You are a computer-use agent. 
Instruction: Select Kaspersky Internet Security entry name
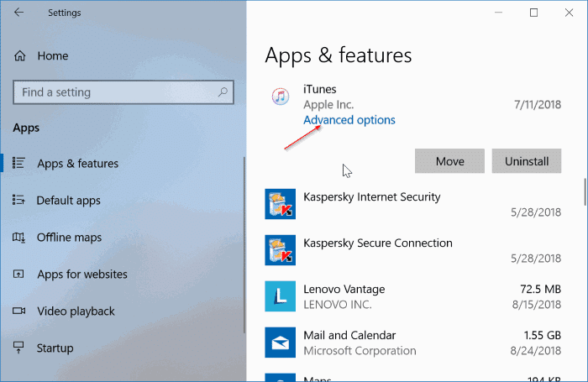(x=371, y=196)
